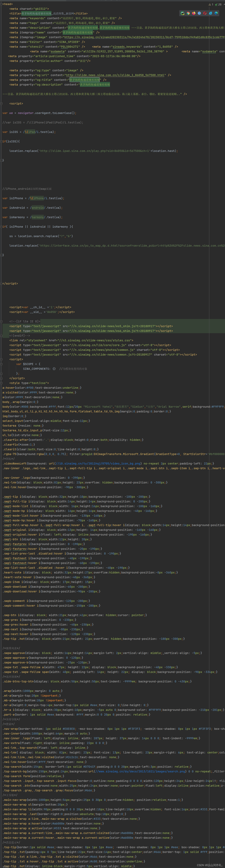The image size is (225, 868).
Task: Fold the isIPhone or isAndroid if block
Action: (x=1, y=227)
